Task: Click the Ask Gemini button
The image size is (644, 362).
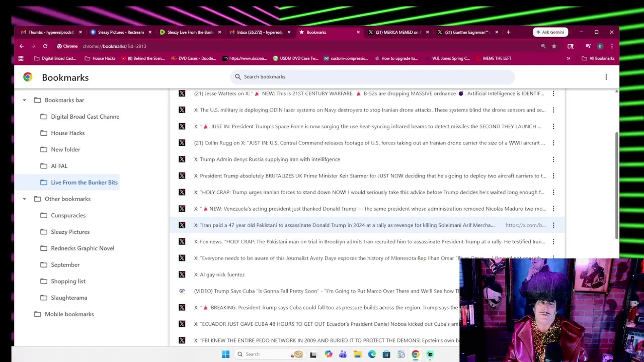Action: 550,32
